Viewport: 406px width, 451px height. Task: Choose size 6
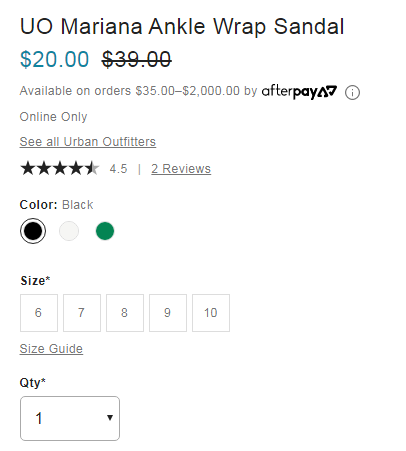[39, 313]
